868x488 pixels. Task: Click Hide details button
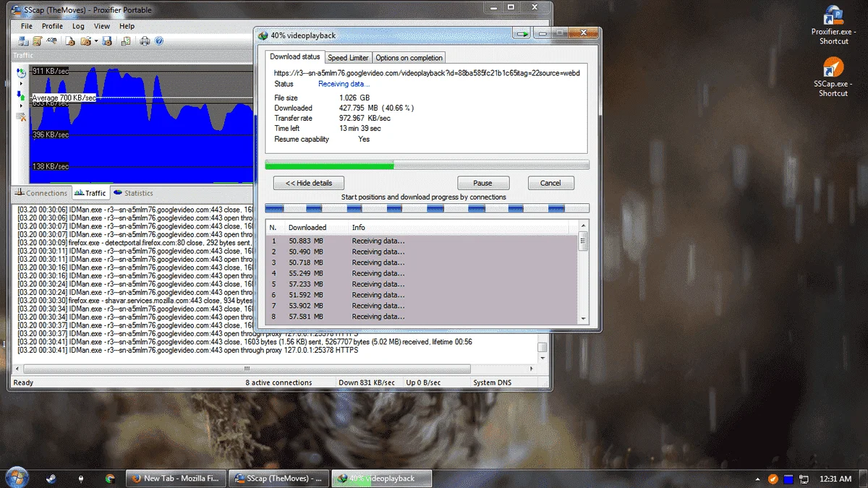pos(308,183)
